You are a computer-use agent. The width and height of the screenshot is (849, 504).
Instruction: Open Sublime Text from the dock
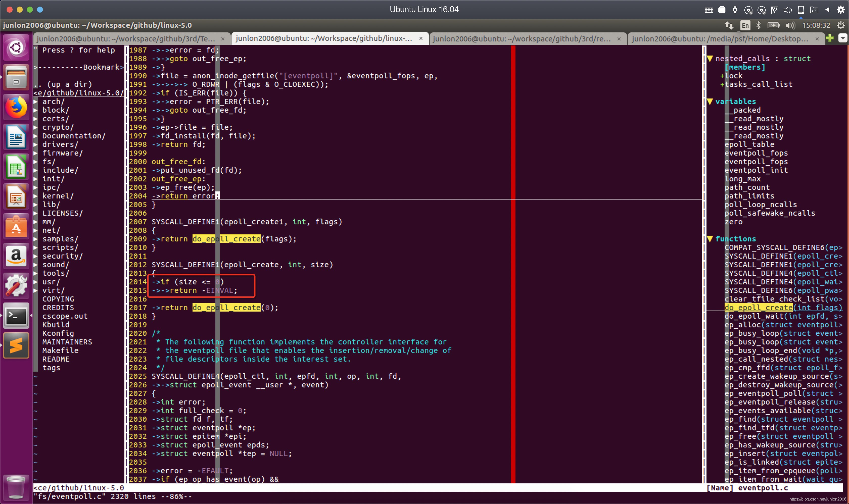(16, 346)
